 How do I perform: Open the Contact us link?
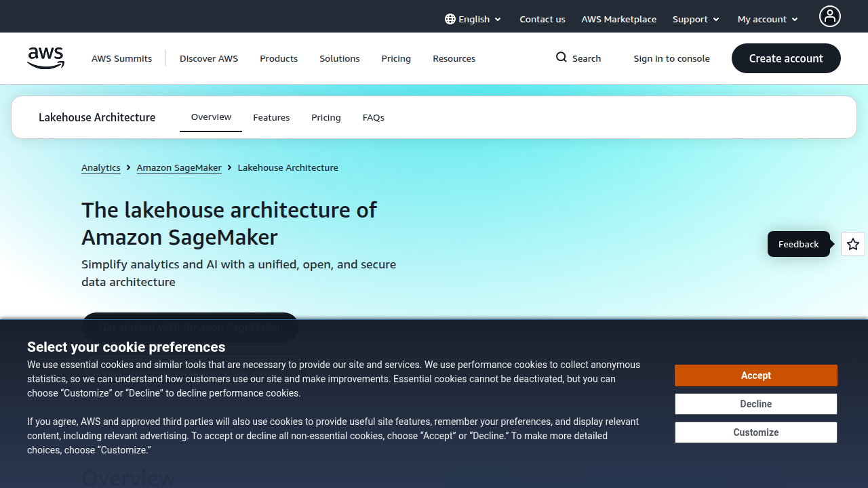542,19
